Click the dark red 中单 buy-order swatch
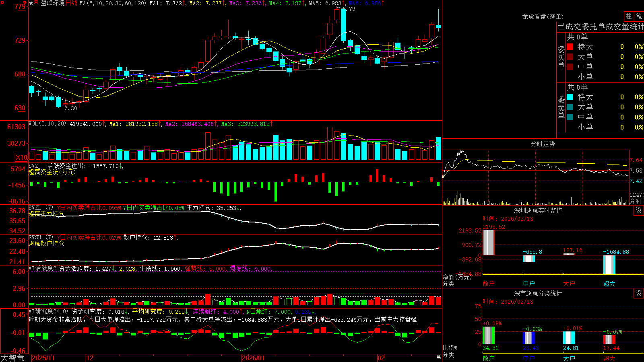This screenshot has height=362, width=644. pos(570,67)
